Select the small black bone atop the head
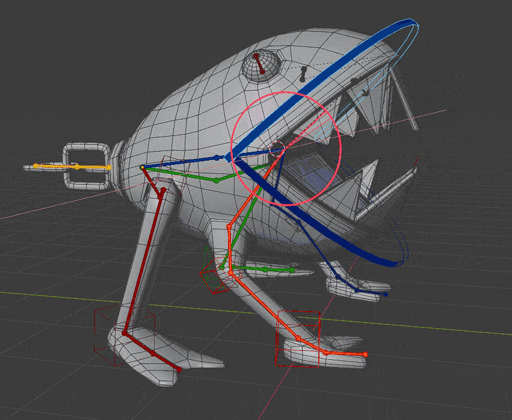The width and height of the screenshot is (512, 420). (x=304, y=74)
